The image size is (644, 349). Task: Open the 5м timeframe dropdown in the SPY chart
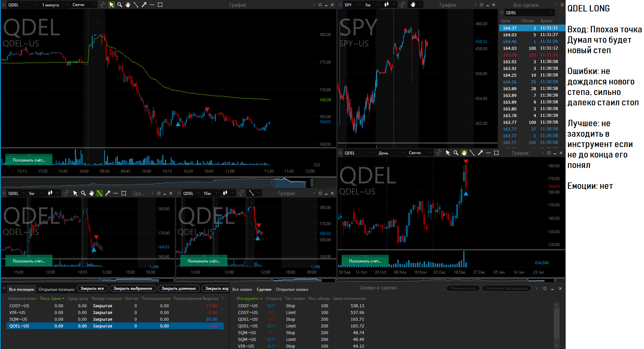coord(372,5)
